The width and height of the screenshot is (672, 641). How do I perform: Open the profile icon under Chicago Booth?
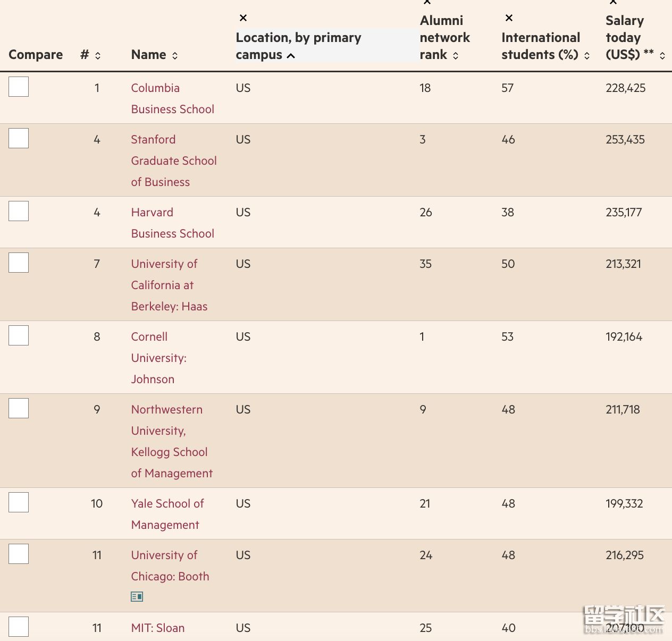pos(137,597)
